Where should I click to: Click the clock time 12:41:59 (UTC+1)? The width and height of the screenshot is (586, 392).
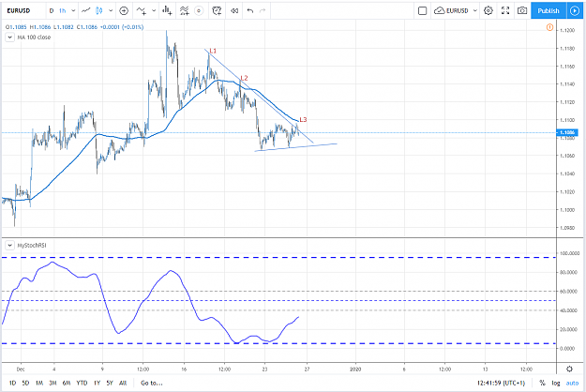(x=501, y=383)
